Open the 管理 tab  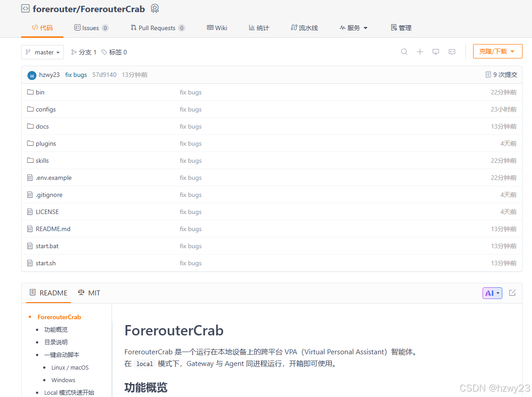[401, 28]
